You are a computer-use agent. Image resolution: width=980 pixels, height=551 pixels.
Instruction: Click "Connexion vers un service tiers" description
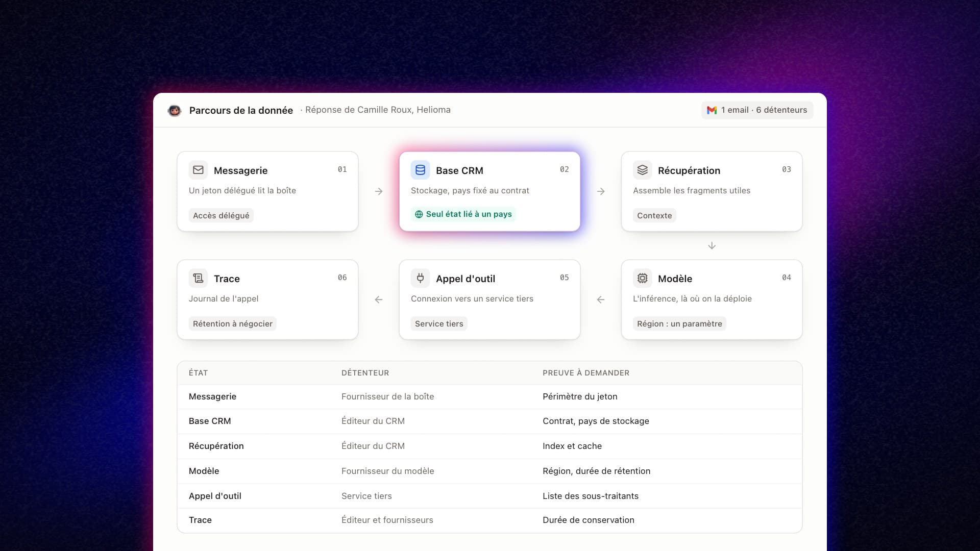click(472, 298)
